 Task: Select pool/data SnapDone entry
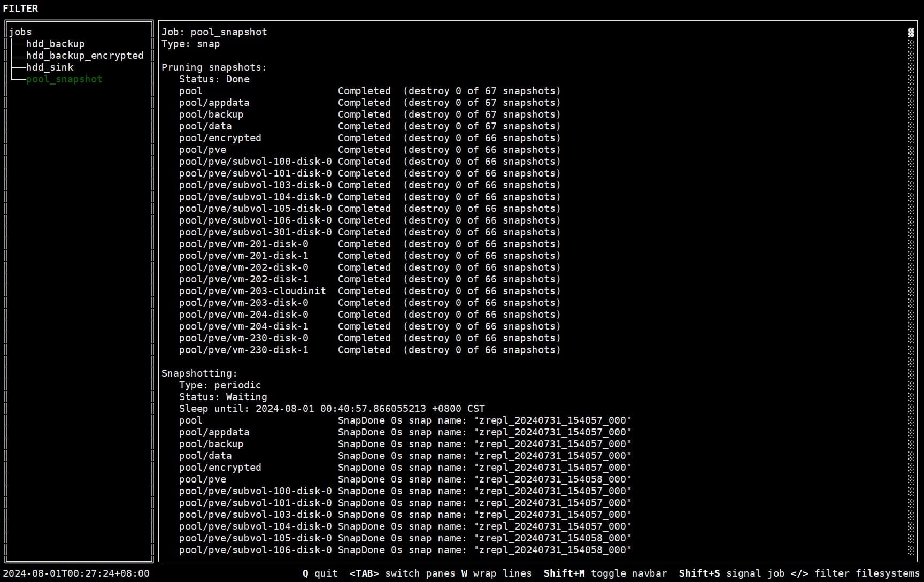(205, 455)
